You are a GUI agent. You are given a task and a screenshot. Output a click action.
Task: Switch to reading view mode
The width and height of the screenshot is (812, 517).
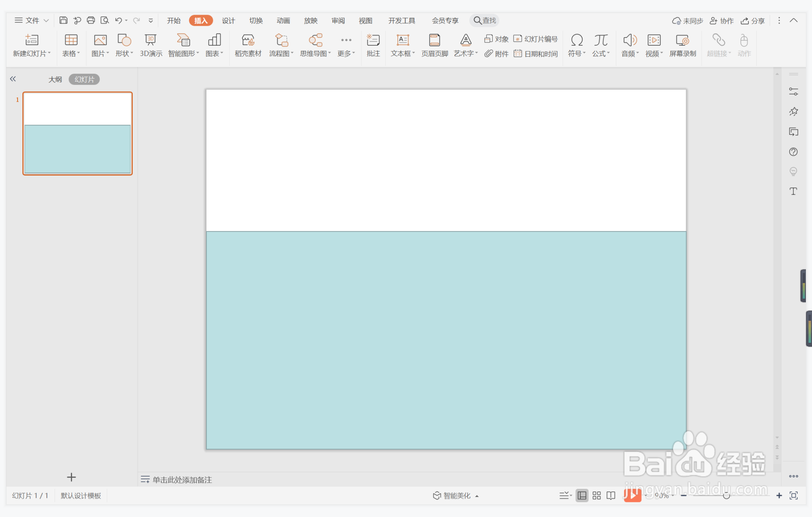pyautogui.click(x=610, y=495)
